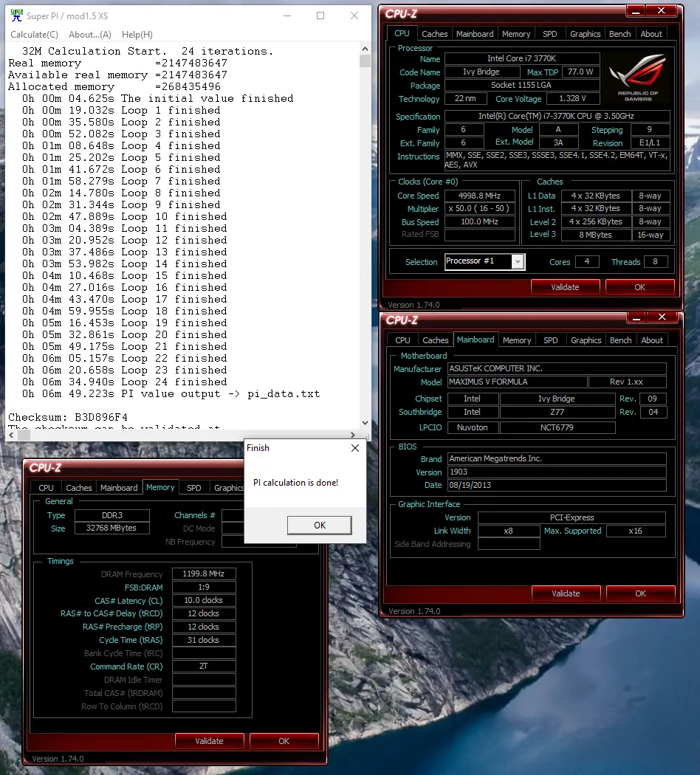Open About tab in top CPU-Z window

point(651,34)
